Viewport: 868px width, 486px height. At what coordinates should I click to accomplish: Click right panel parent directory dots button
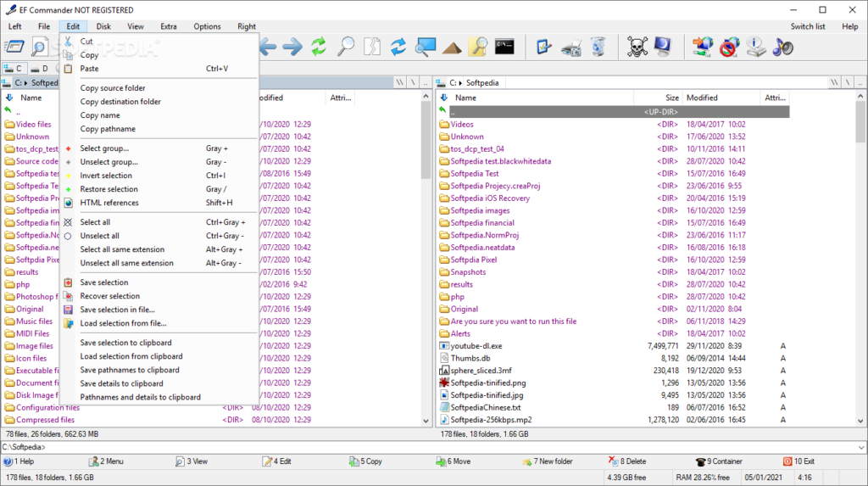pyautogui.click(x=860, y=82)
